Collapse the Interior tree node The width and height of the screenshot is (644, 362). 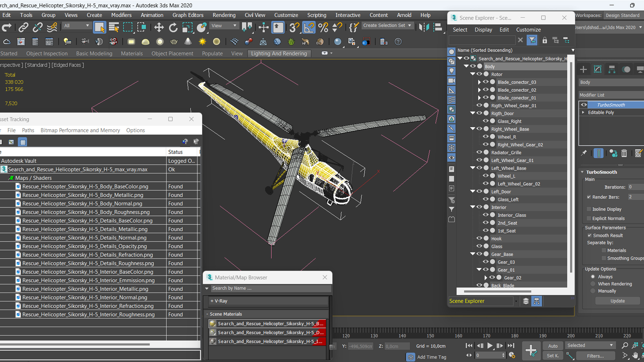coord(473,207)
